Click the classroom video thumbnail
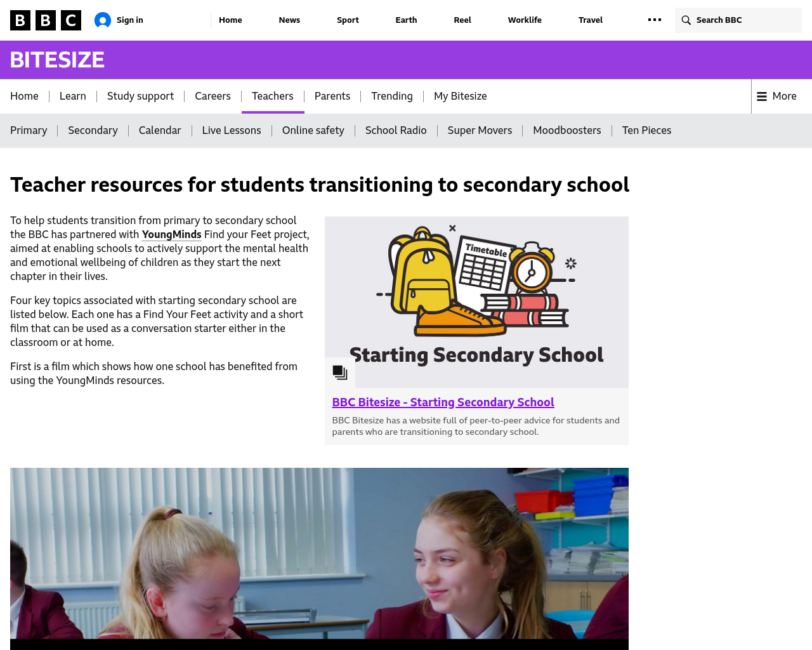This screenshot has width=812, height=650. coord(319,559)
